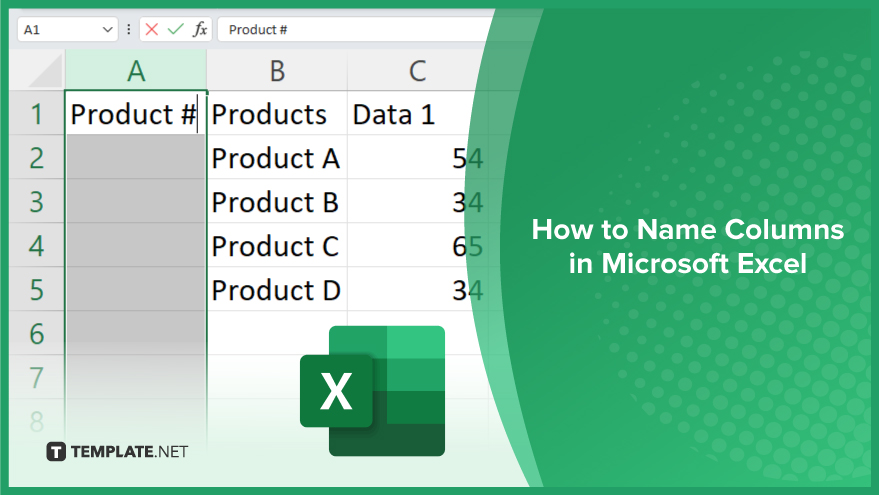Select row 7 header

pyautogui.click(x=36, y=377)
